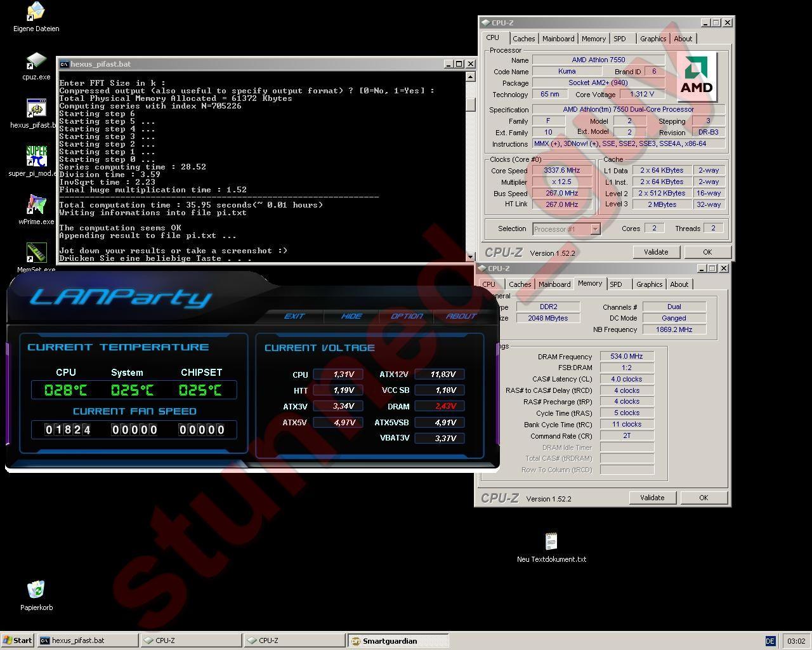Click Validate in bottom CPU-Z window
The height and width of the screenshot is (650, 812).
tap(652, 498)
